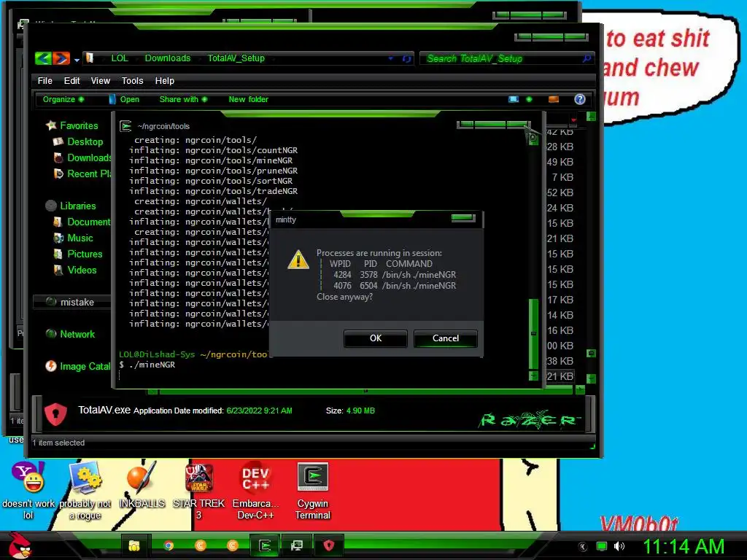Click the Angry Birds start button

click(x=19, y=545)
